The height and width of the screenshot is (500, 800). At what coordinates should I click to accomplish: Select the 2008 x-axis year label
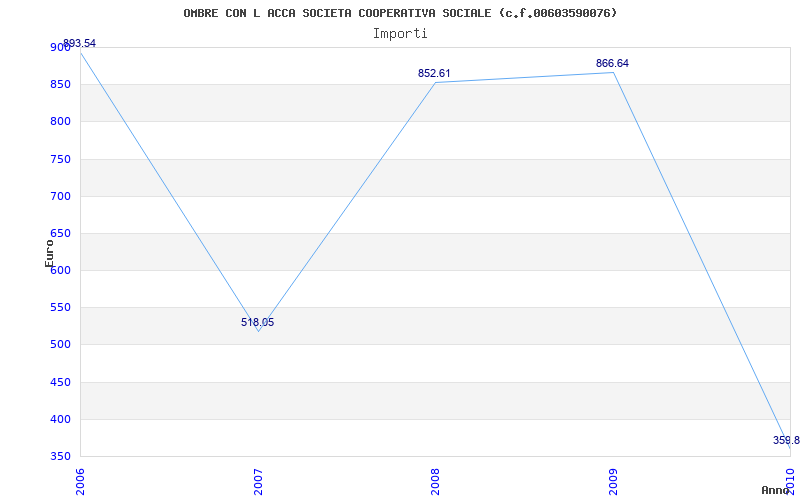(435, 482)
